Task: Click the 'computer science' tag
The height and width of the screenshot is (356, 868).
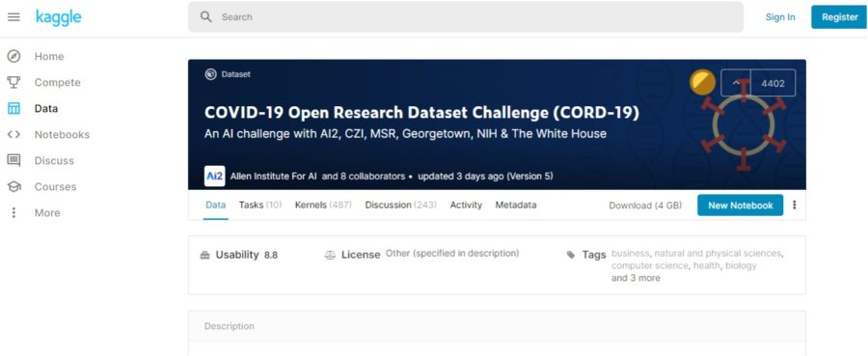Action: (x=650, y=265)
